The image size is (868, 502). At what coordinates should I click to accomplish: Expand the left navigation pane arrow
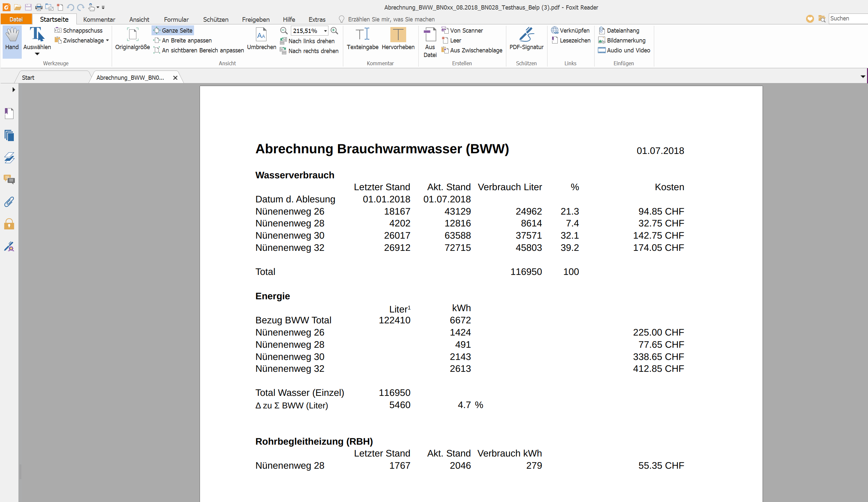tap(14, 90)
